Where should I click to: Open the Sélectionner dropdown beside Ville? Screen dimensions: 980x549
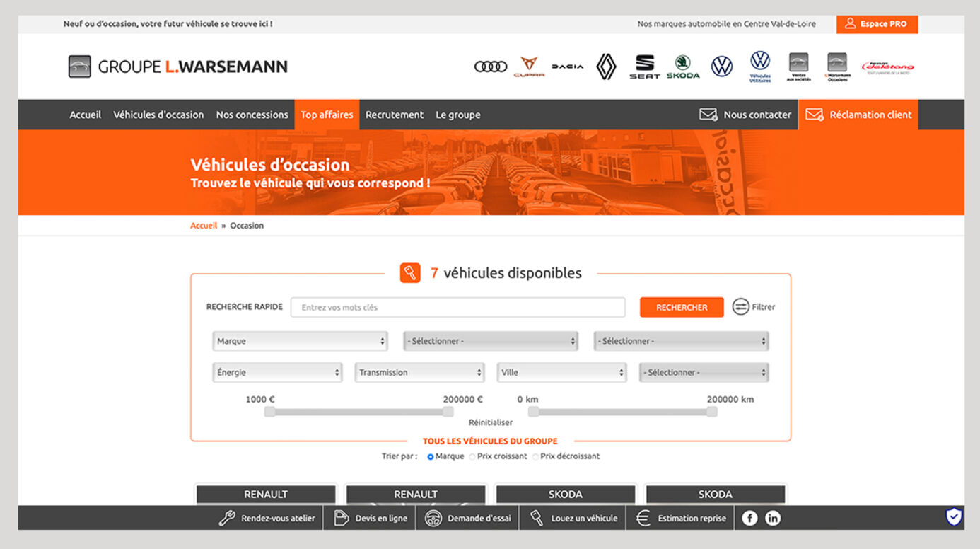(x=704, y=372)
